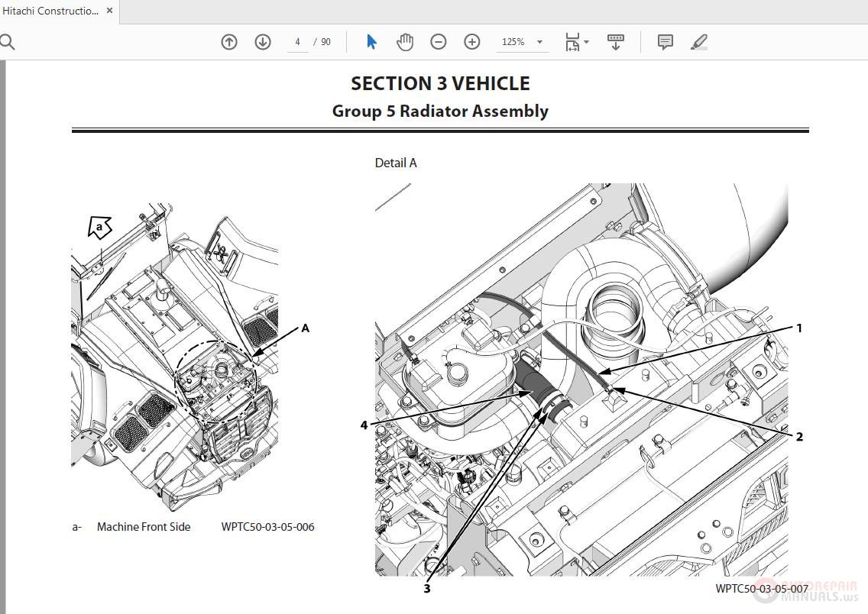Screen dimensions: 868x614
Task: Zoom out using the minus button
Action: pos(439,42)
